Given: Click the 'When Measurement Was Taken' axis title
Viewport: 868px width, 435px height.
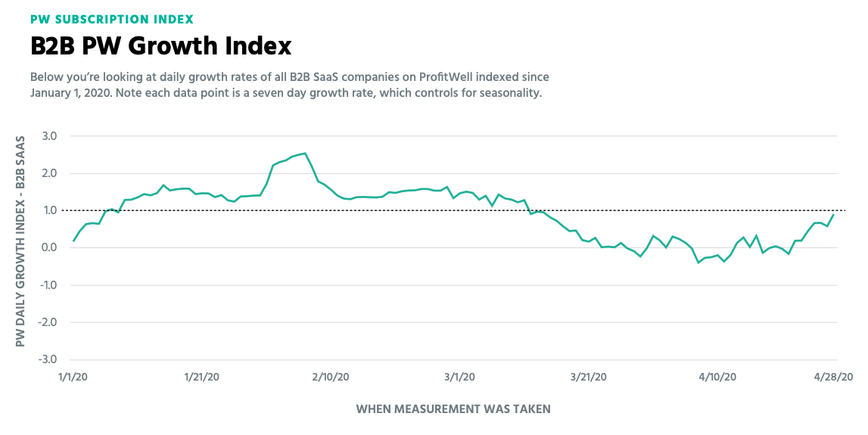Looking at the screenshot, I should (x=453, y=409).
